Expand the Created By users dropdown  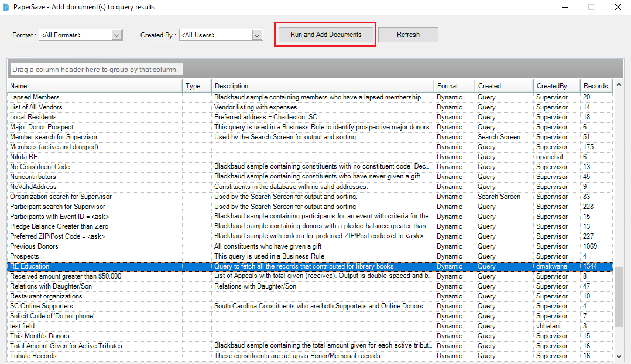(257, 35)
